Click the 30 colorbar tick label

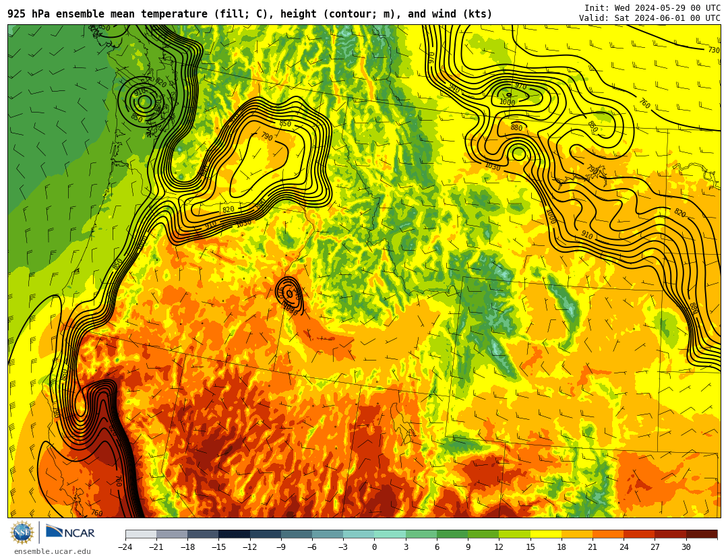pyautogui.click(x=686, y=547)
